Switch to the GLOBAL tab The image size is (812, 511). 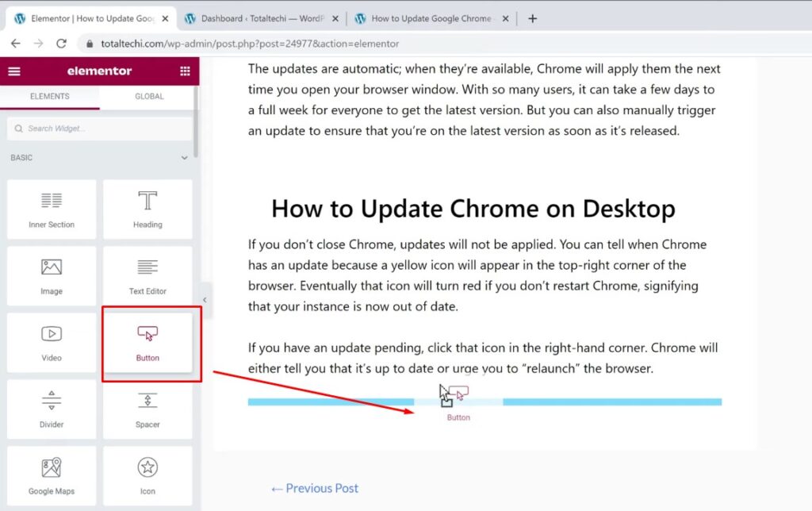(148, 95)
